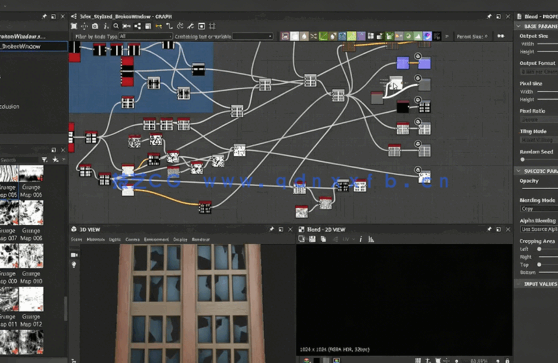Viewport: 558px width, 363px height.
Task: Click the magnifier search icon in graph toolbar
Action: (x=116, y=26)
